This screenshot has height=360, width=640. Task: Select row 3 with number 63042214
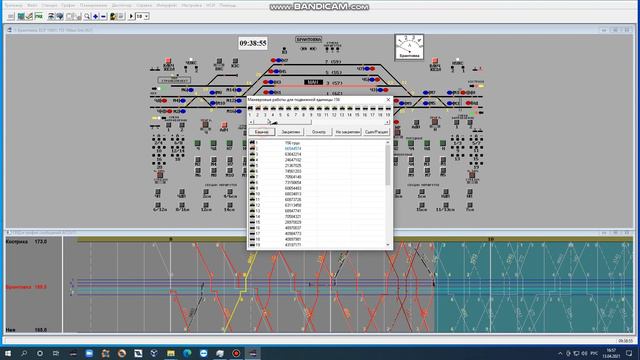tap(317, 154)
